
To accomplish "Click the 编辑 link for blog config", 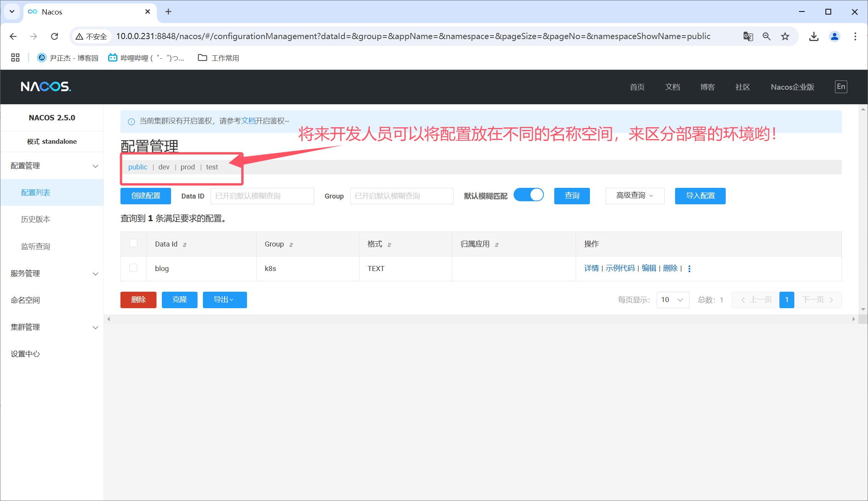I will pyautogui.click(x=649, y=268).
